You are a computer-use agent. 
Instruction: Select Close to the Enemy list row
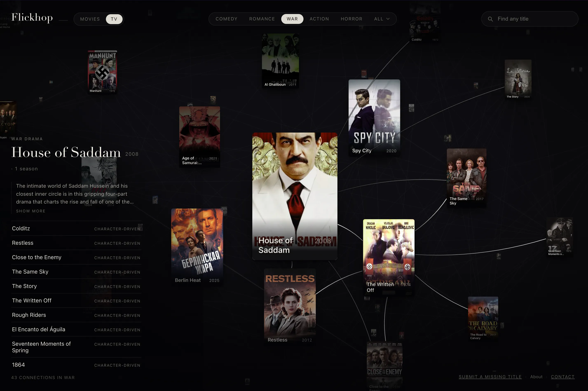76,257
